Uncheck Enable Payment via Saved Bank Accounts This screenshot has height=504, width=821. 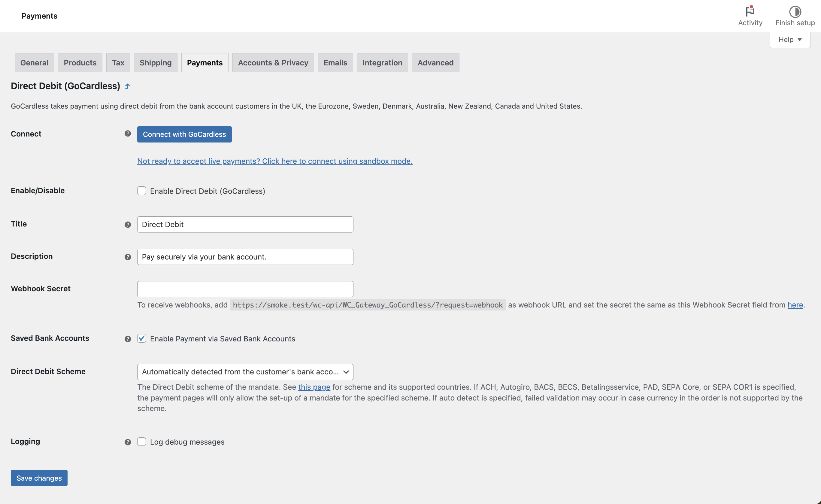click(x=141, y=338)
